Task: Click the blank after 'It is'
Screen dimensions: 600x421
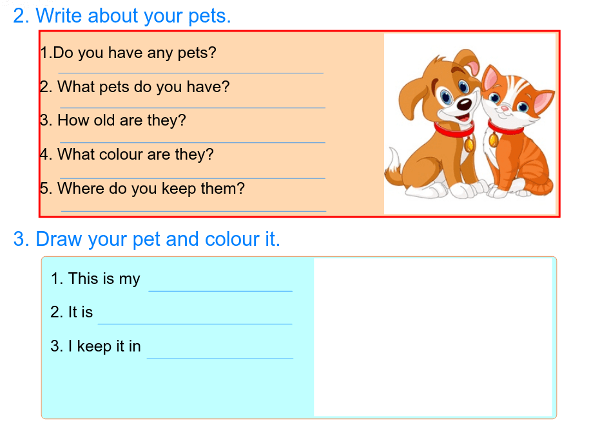Action: [x=194, y=321]
